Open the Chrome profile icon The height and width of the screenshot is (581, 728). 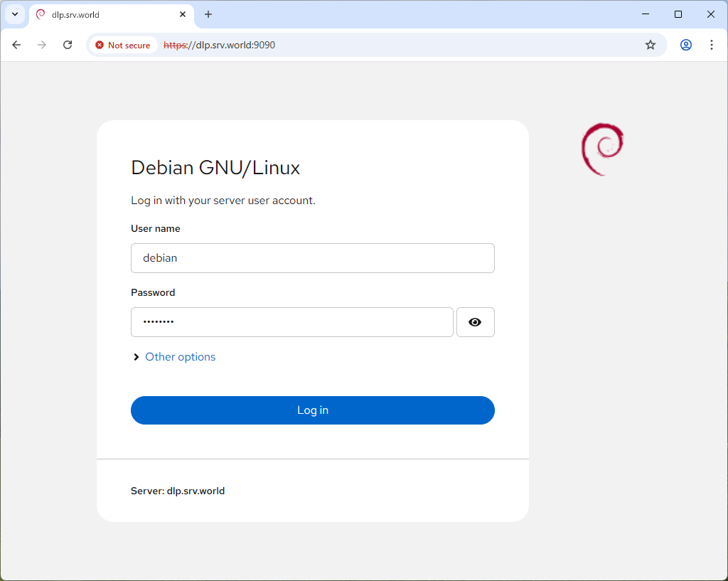(685, 45)
